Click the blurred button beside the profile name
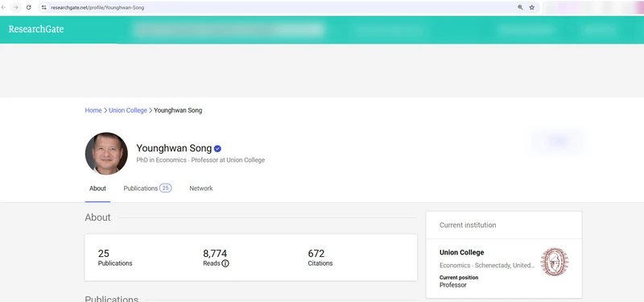The image size is (644, 302). tap(558, 142)
